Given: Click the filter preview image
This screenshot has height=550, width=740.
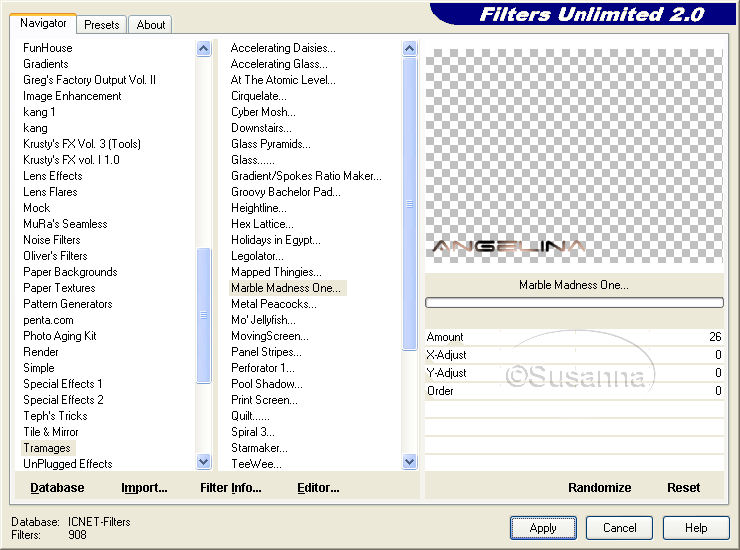Looking at the screenshot, I should (574, 156).
